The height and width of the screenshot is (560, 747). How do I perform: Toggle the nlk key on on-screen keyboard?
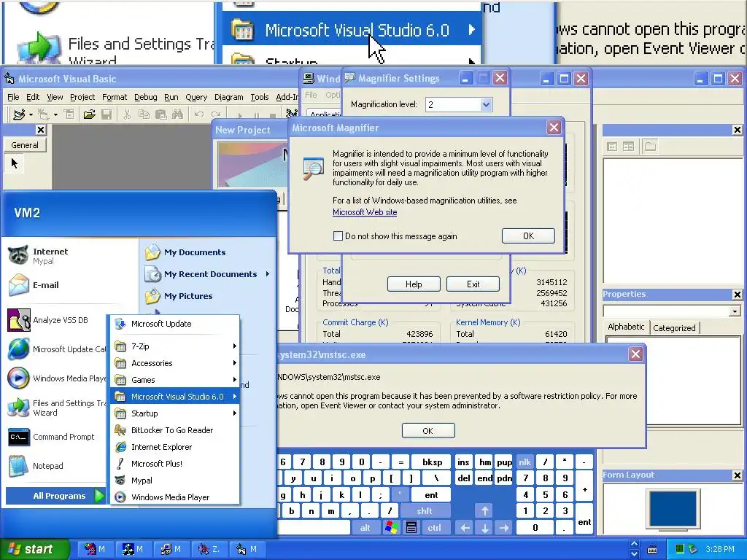click(525, 462)
